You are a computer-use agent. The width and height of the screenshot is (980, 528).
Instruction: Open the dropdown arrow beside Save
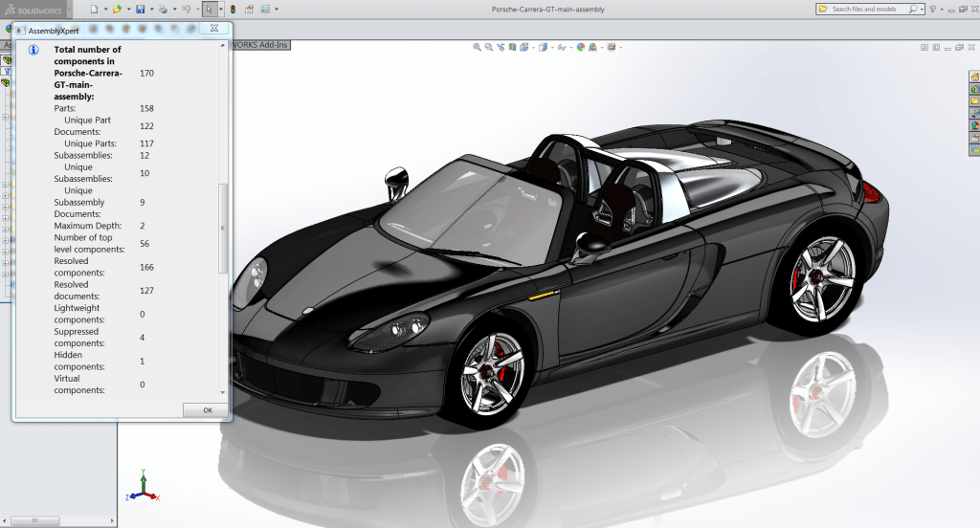(150, 9)
